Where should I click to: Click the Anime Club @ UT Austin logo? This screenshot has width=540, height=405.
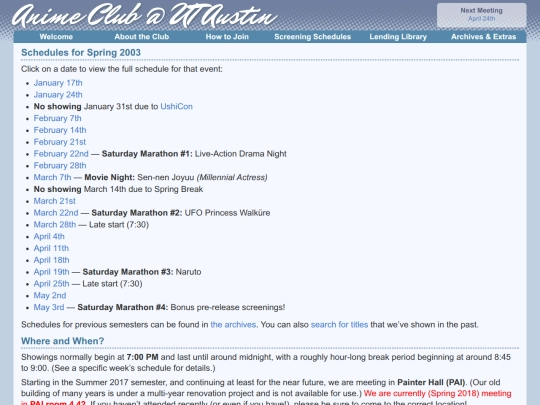[145, 16]
